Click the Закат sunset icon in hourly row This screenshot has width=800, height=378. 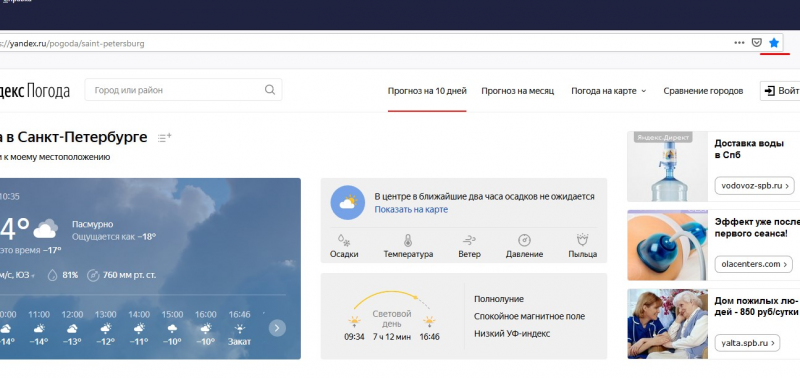point(239,329)
